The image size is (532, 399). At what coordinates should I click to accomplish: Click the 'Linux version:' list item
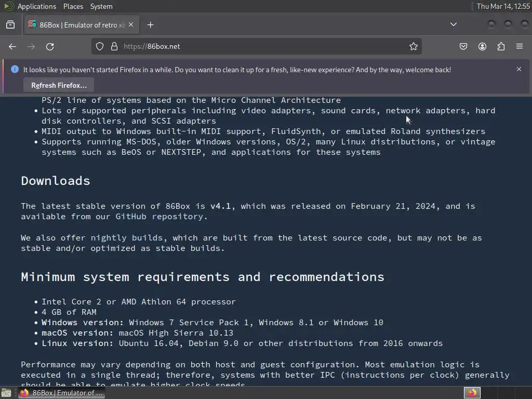coord(242,343)
